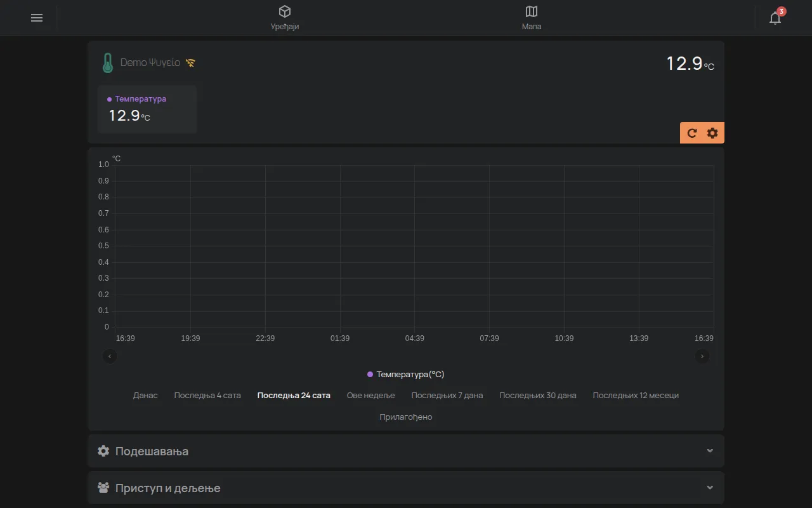Select the Температура sensor card
The image size is (812, 508).
[147, 109]
